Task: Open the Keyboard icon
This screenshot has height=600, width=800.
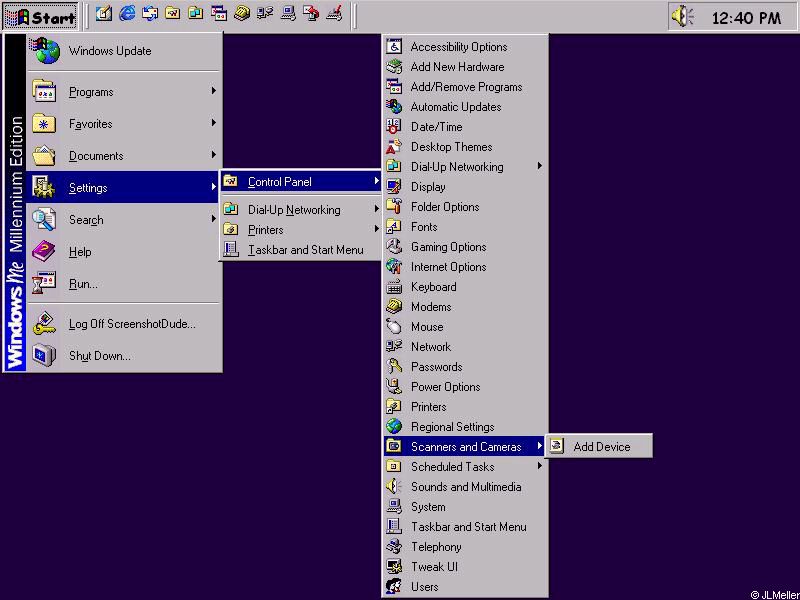Action: click(x=394, y=287)
